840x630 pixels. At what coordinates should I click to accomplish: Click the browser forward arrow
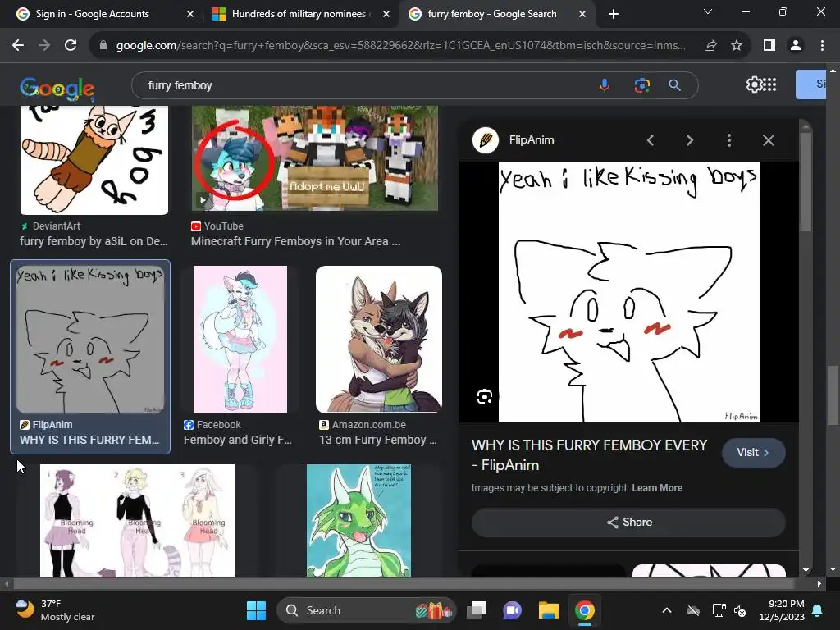point(44,46)
